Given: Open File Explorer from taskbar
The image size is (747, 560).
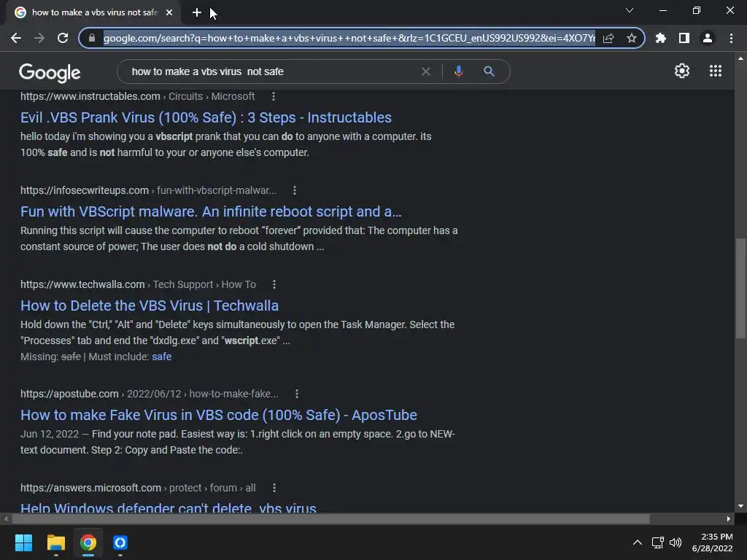Looking at the screenshot, I should point(55,542).
